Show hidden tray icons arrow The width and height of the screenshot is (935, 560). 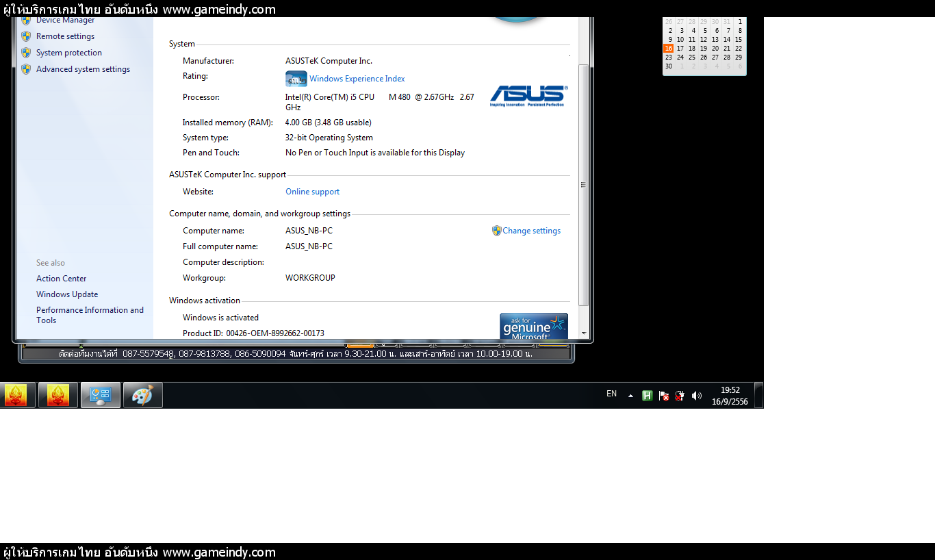click(x=630, y=396)
